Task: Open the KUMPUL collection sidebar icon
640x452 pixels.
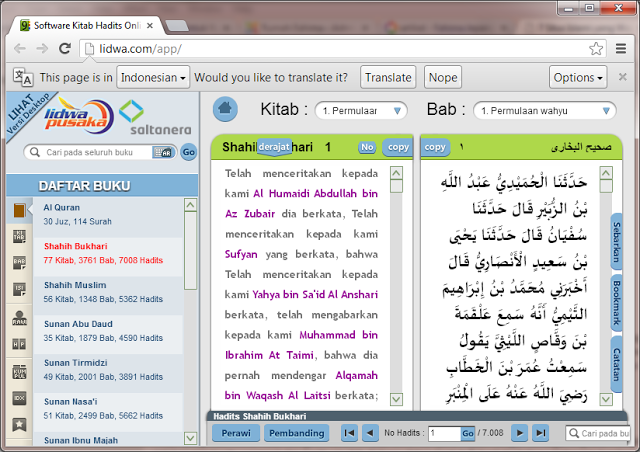Action: (x=19, y=372)
